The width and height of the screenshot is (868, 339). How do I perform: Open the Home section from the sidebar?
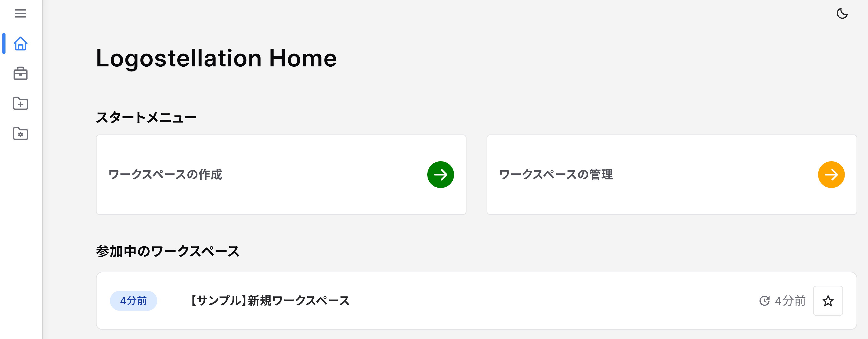pos(21,44)
